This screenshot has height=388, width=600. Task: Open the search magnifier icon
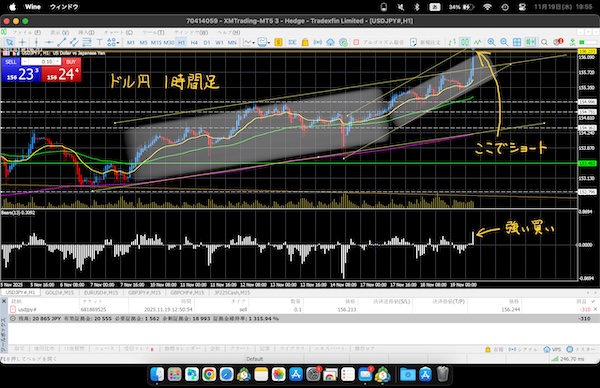544,42
